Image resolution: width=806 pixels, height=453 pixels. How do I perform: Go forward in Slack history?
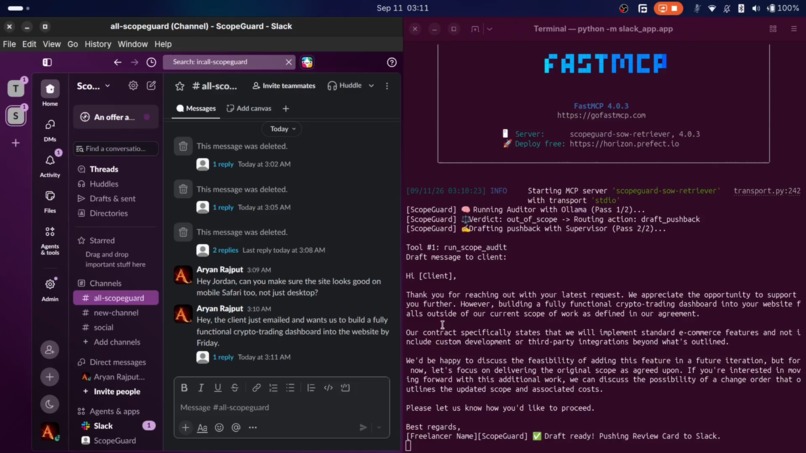click(x=134, y=62)
